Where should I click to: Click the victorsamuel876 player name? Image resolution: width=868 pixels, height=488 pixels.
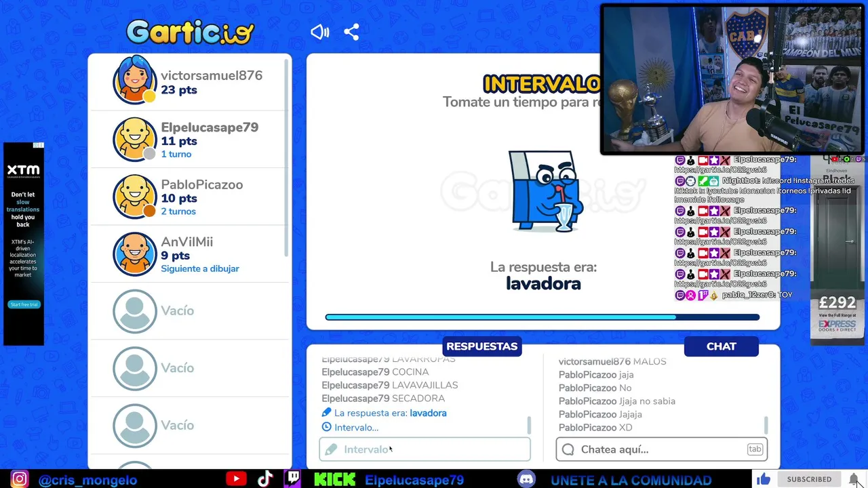(212, 75)
